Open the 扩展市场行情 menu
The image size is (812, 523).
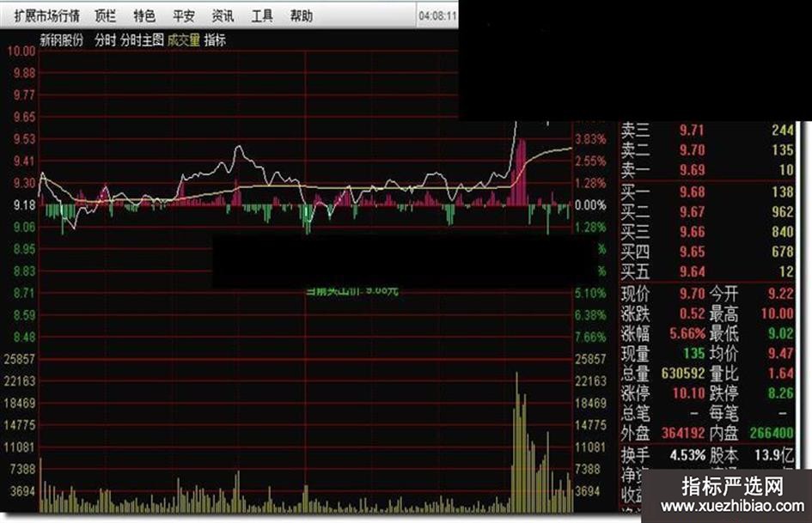click(x=47, y=16)
